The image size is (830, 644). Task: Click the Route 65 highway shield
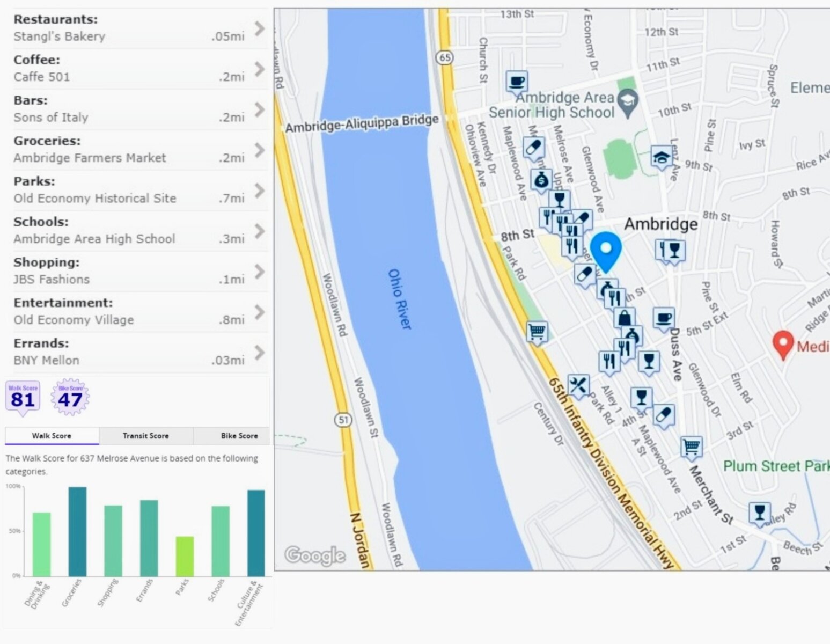coord(445,57)
